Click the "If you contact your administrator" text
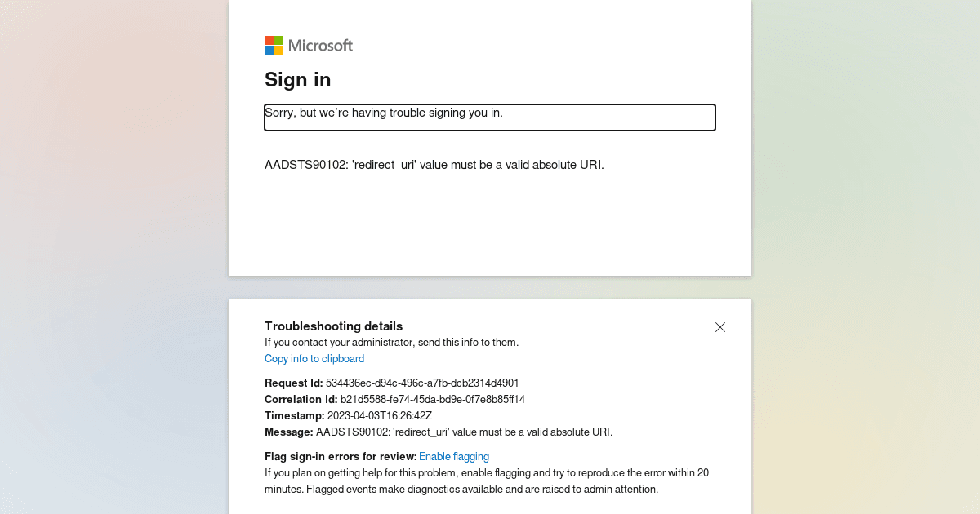 tap(391, 343)
